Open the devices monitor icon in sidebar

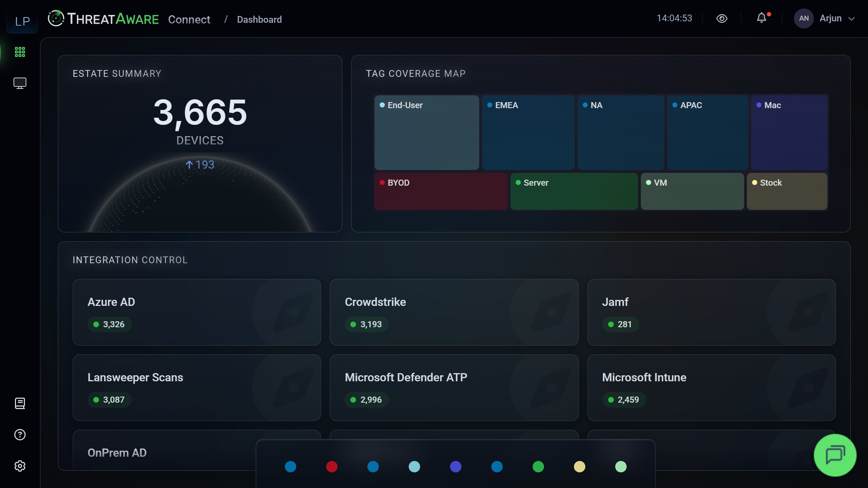point(20,83)
